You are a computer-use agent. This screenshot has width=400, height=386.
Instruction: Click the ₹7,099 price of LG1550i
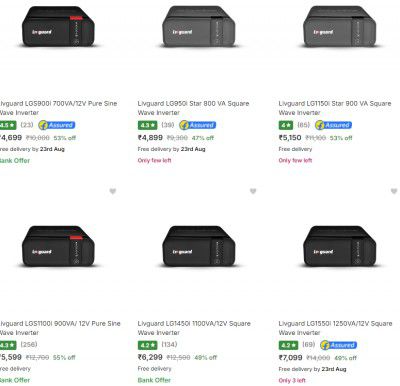point(291,357)
